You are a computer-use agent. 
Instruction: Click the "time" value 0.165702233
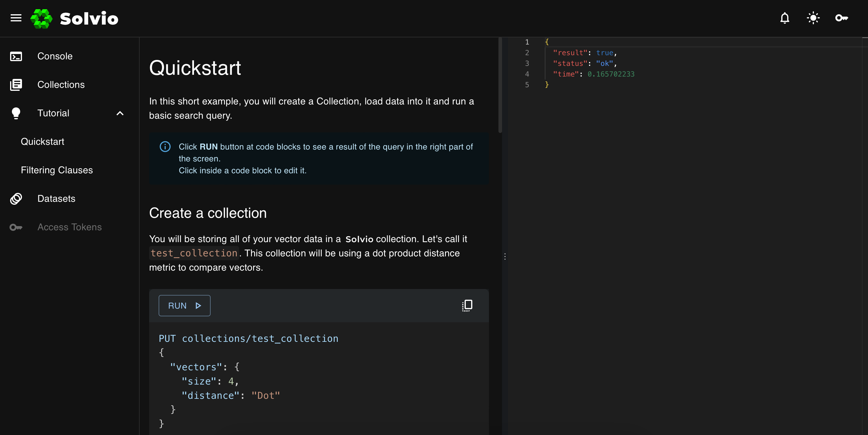611,74
